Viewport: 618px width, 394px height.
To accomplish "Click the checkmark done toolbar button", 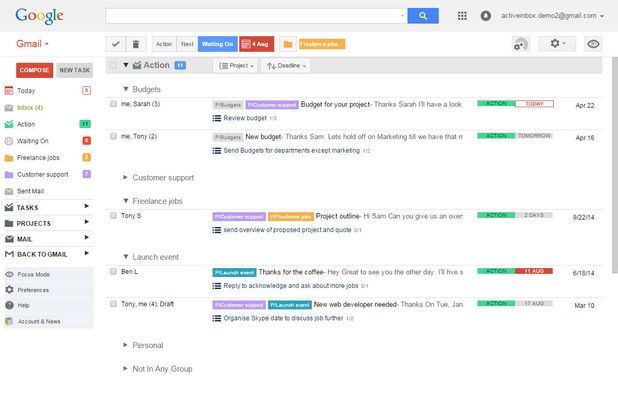I will coord(115,44).
